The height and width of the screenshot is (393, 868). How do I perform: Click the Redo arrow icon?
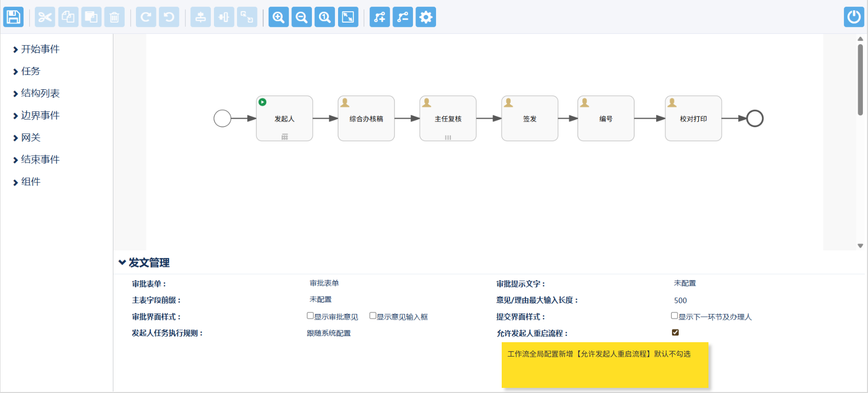pyautogui.click(x=146, y=17)
